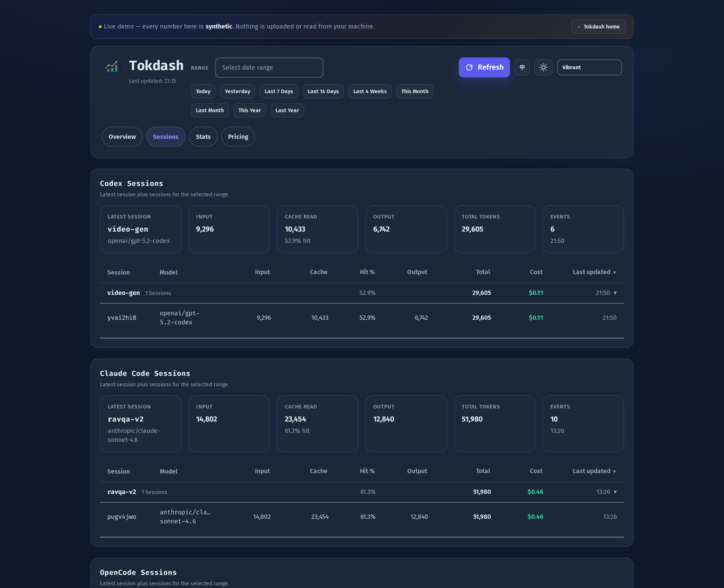Open the Stats tab

point(203,137)
